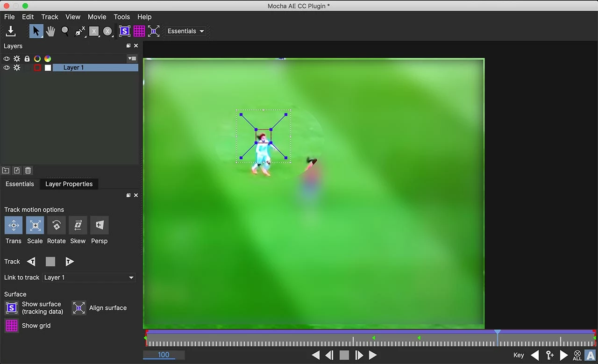The image size is (598, 364).
Task: Go to previous keyframe
Action: (535, 355)
